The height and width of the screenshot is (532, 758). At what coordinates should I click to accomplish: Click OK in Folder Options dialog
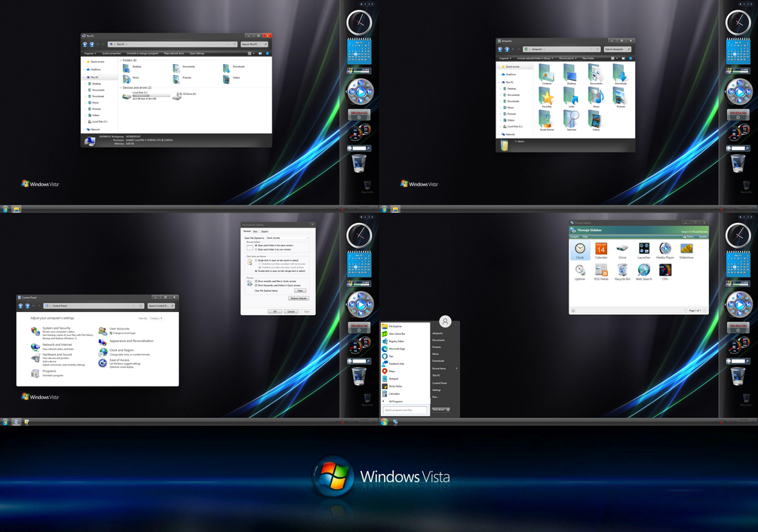[x=275, y=312]
